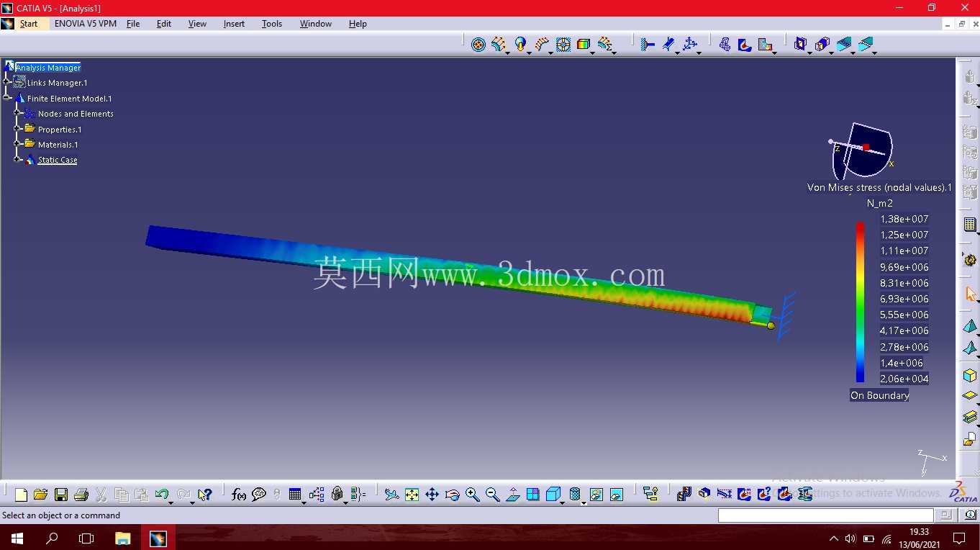
Task: Select Analysis Manager in the tree
Action: [48, 68]
